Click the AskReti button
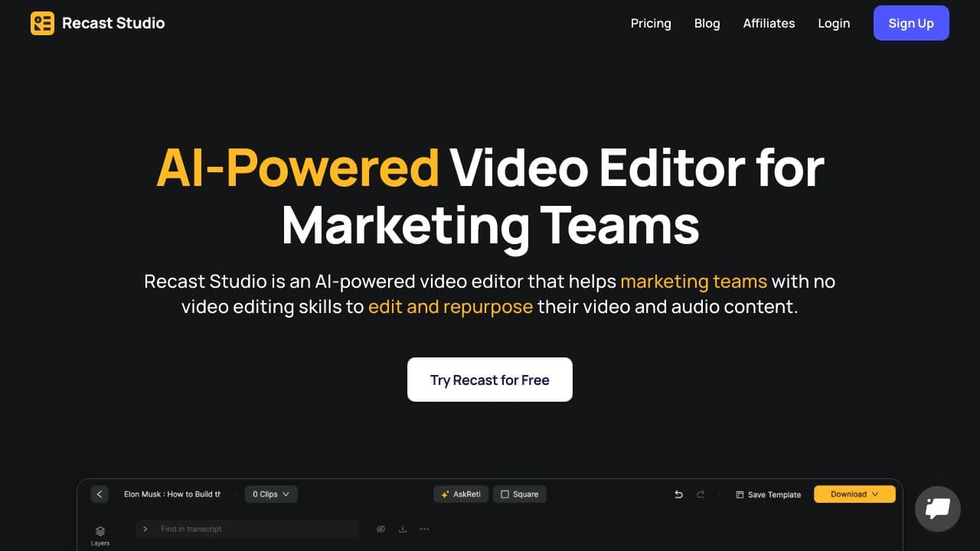This screenshot has height=551, width=980. tap(461, 494)
